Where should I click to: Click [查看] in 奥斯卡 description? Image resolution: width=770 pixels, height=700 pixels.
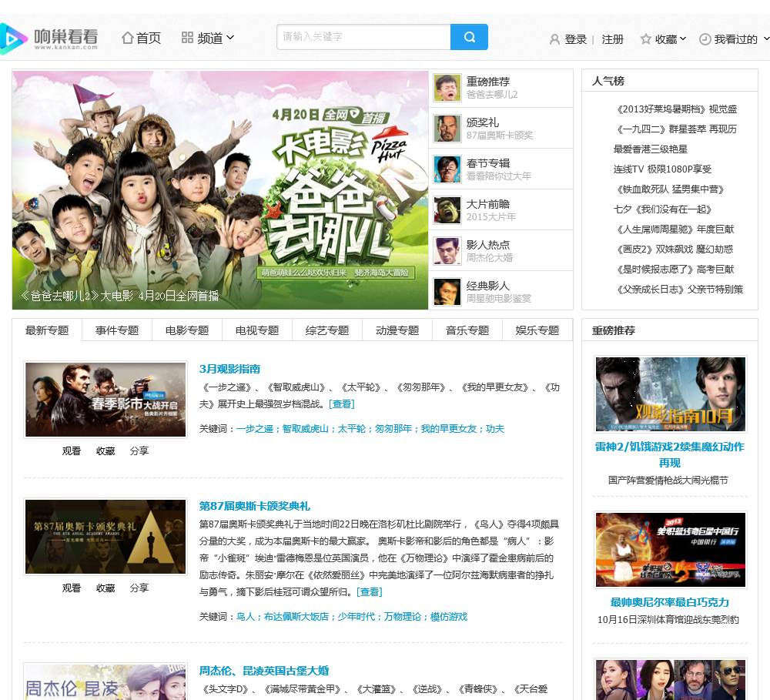point(370,592)
